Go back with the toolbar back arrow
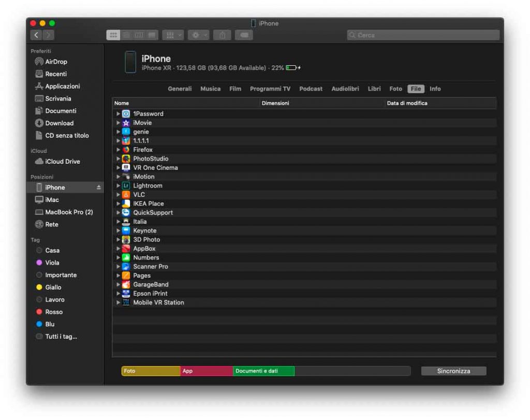Image resolution: width=530 pixels, height=420 pixels. click(36, 35)
